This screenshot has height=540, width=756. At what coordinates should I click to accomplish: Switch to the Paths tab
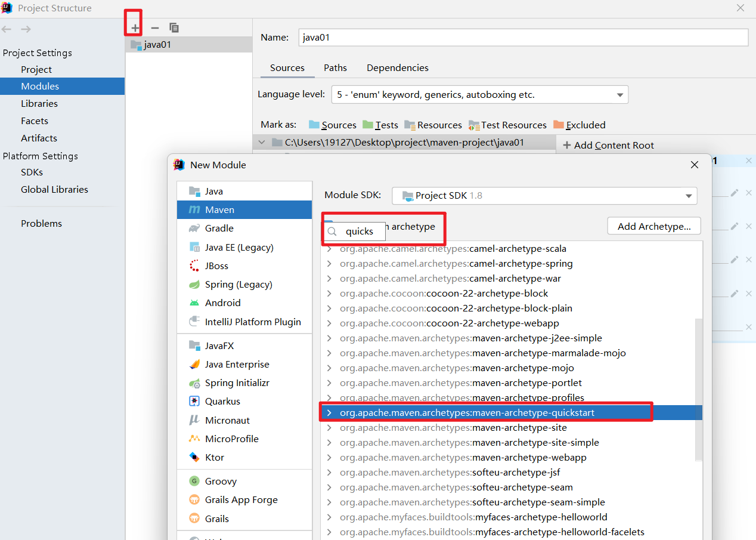click(x=335, y=68)
